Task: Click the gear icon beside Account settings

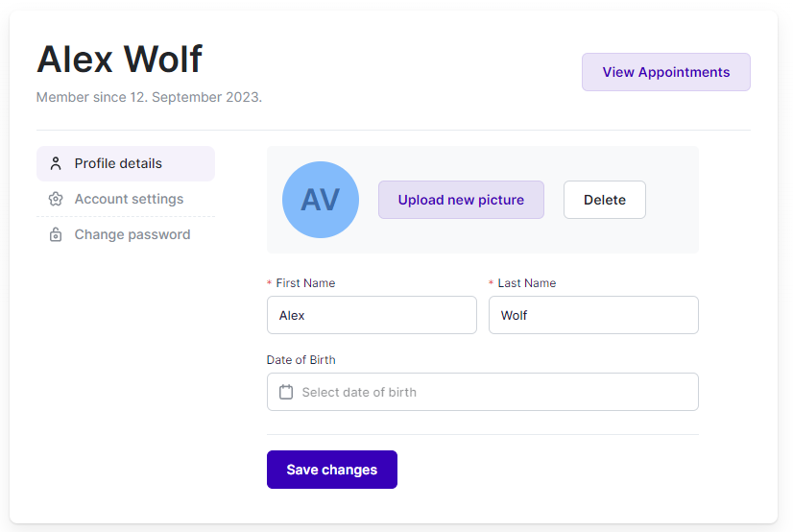Action: click(56, 199)
